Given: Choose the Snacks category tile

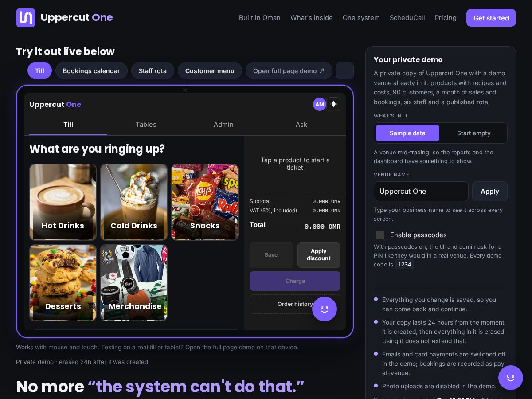Looking at the screenshot, I should coord(205,202).
